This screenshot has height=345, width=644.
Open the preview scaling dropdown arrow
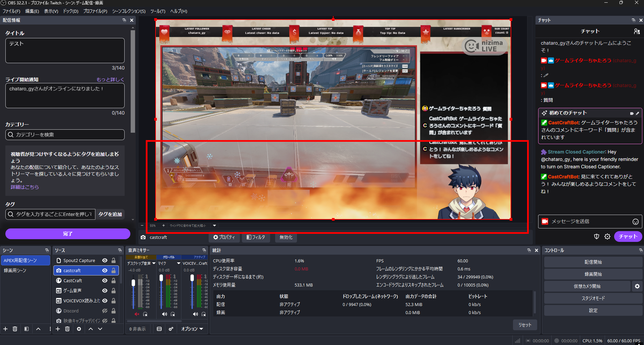pos(214,225)
